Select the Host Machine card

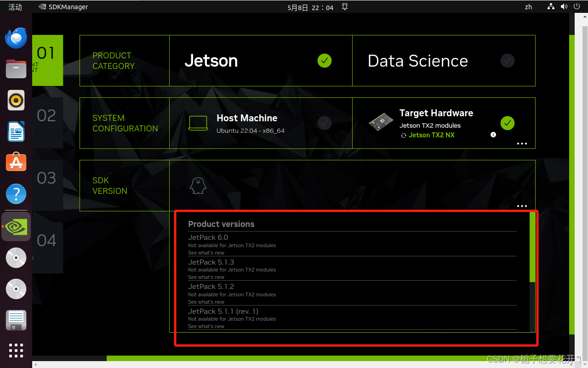pos(261,123)
